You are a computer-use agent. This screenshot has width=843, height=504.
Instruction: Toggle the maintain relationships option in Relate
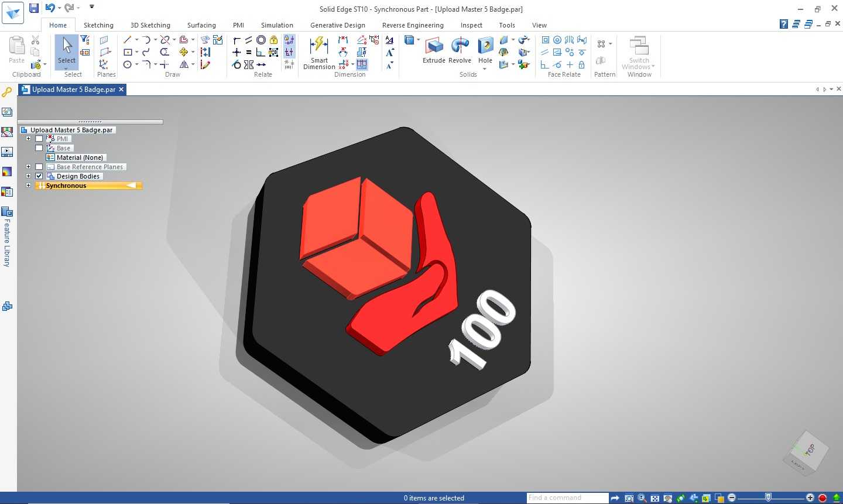click(289, 40)
